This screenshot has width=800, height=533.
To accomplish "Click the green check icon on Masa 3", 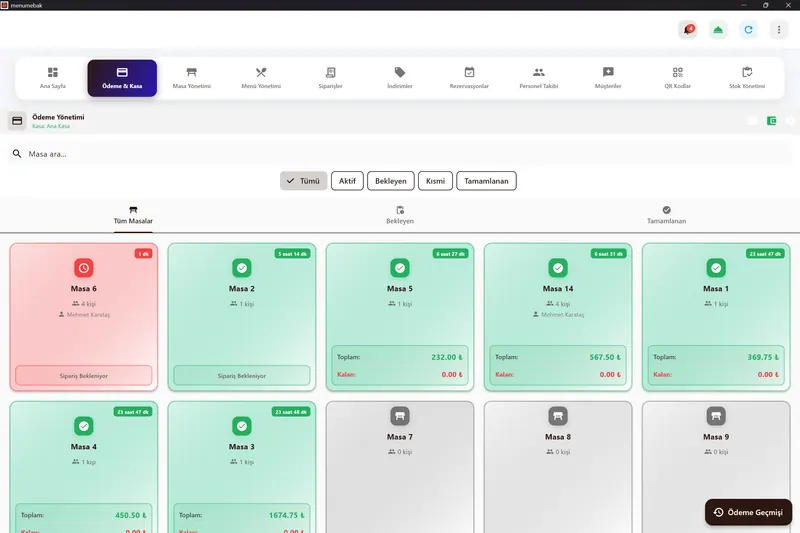I will coord(242,426).
